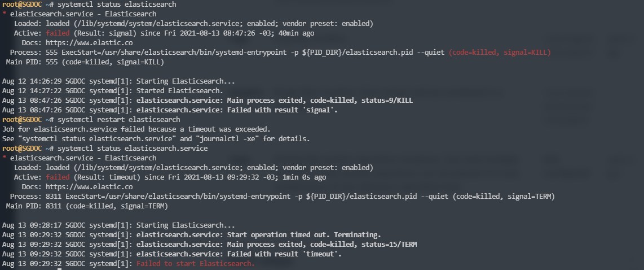Click the red "Failed to start Elasticsearch." message

click(195, 264)
